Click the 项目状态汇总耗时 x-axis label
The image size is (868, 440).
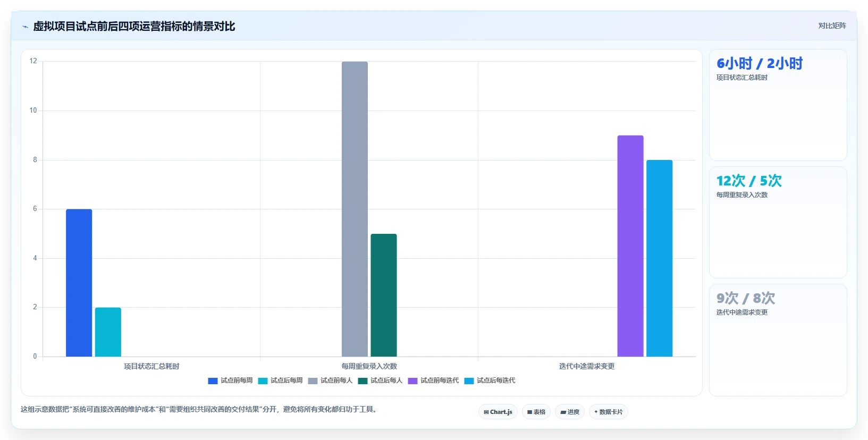[x=151, y=366]
